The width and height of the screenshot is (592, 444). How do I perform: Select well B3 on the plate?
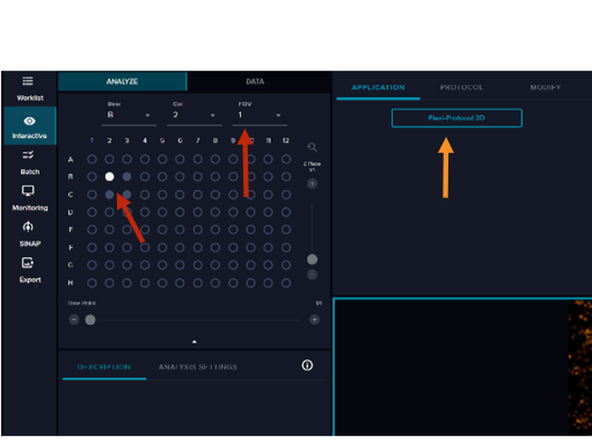coord(127,176)
